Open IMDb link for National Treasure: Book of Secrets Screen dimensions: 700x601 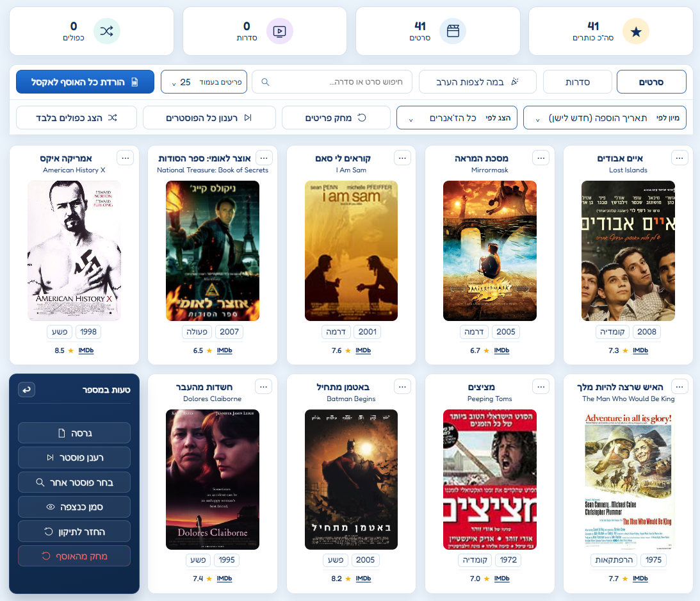(224, 350)
